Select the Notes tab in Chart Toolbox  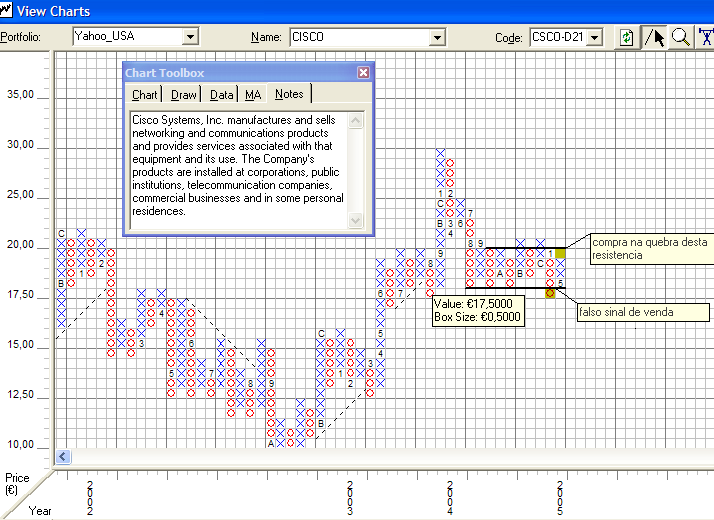pyautogui.click(x=289, y=94)
